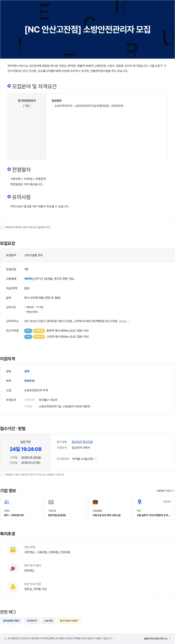Image resolution: width=175 pixels, height=644 pixels.
Task: Click the 산업(업종) briefcase icon
Action: (95, 502)
